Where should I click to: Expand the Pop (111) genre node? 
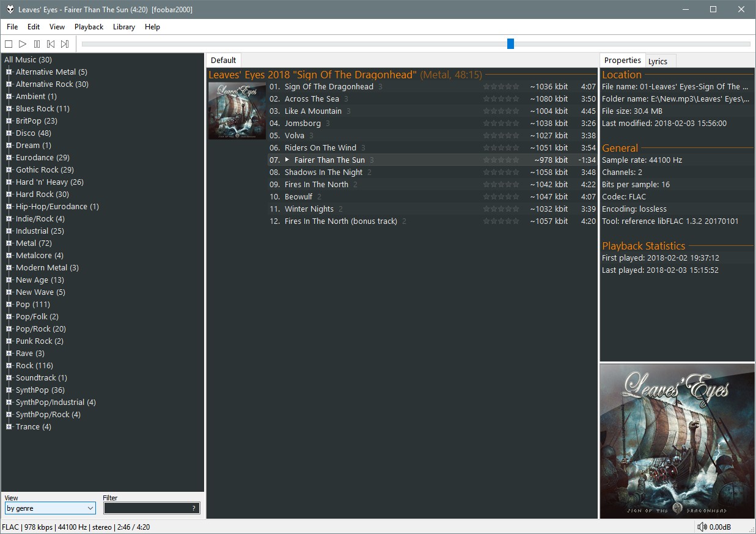tap(9, 305)
